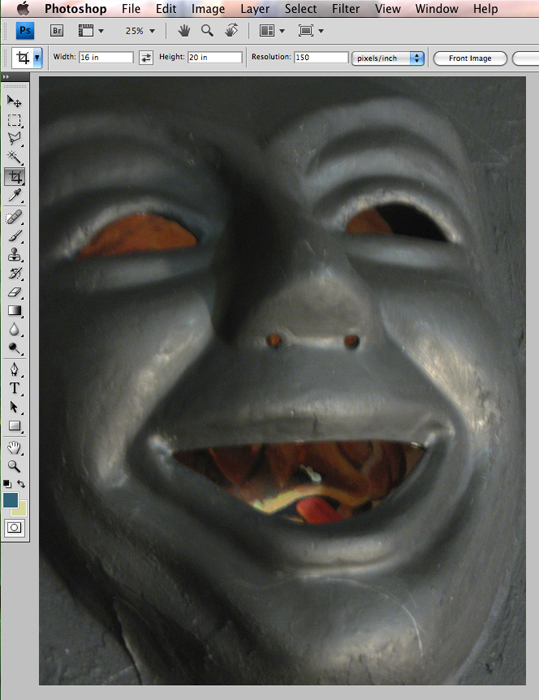Open the Edit menu
This screenshot has width=539, height=700.
(166, 8)
